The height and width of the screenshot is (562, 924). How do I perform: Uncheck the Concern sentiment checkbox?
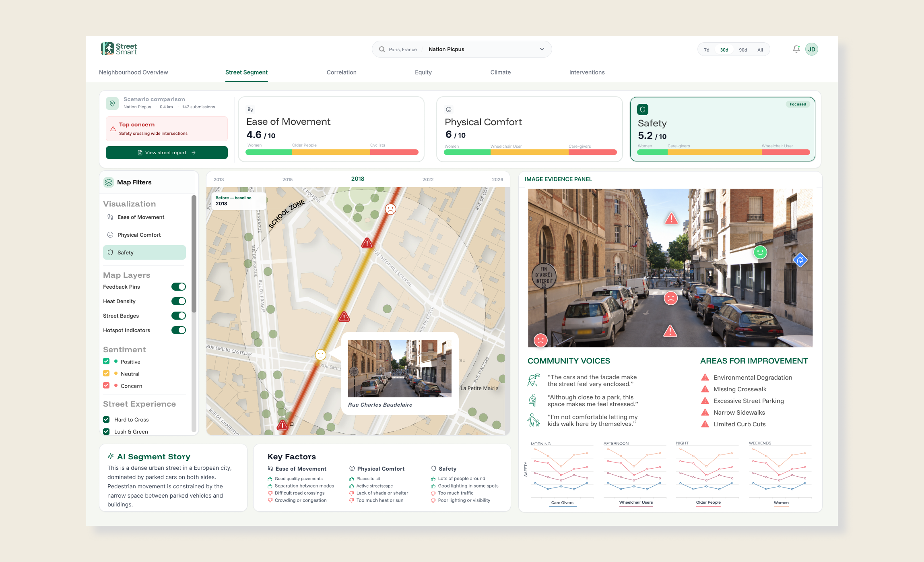106,385
